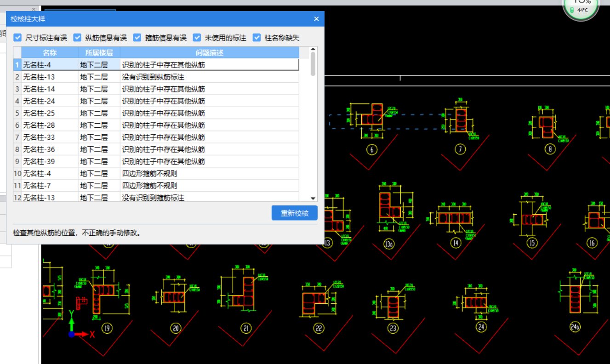Click the circled 8 label in drawing

[x=549, y=149]
